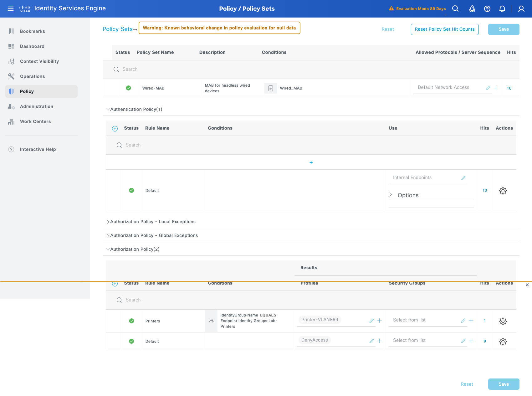Viewport: 532px width, 396px height.
Task: Click plus icon next to Default Network Access
Action: point(496,88)
